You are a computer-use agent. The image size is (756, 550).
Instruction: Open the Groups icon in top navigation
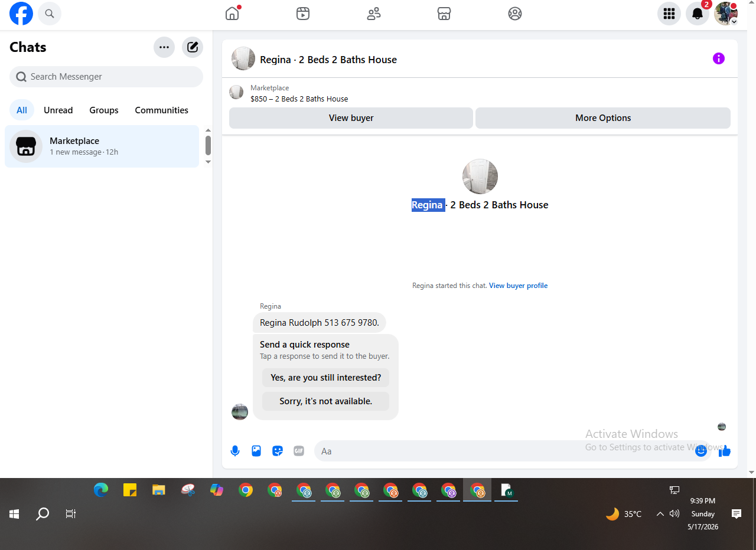(x=515, y=14)
